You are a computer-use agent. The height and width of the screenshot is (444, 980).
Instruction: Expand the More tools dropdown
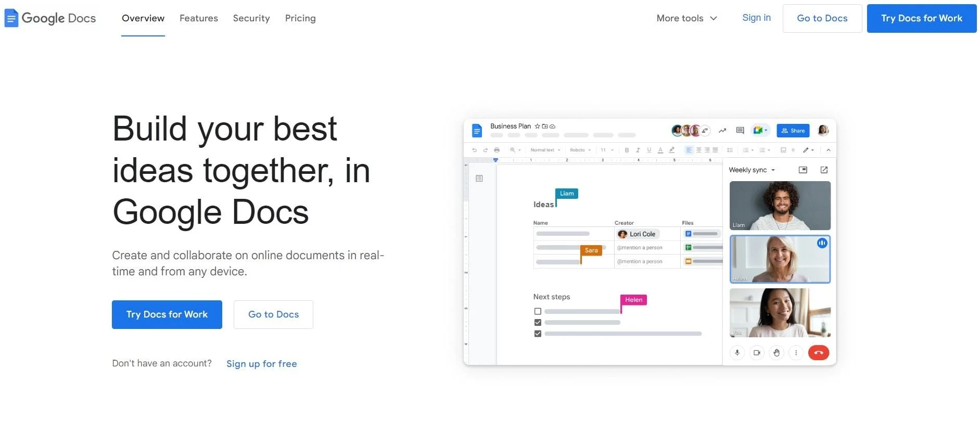pyautogui.click(x=686, y=18)
